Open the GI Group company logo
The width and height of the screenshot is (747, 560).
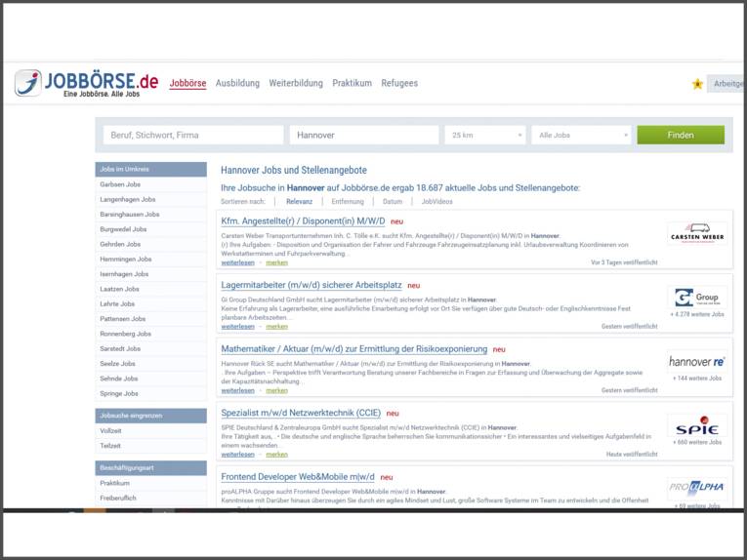[x=696, y=297]
